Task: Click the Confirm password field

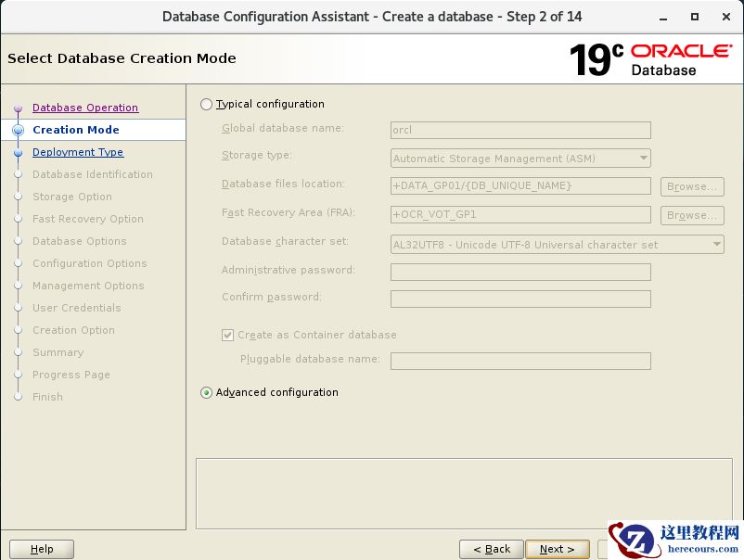Action: pyautogui.click(x=520, y=299)
